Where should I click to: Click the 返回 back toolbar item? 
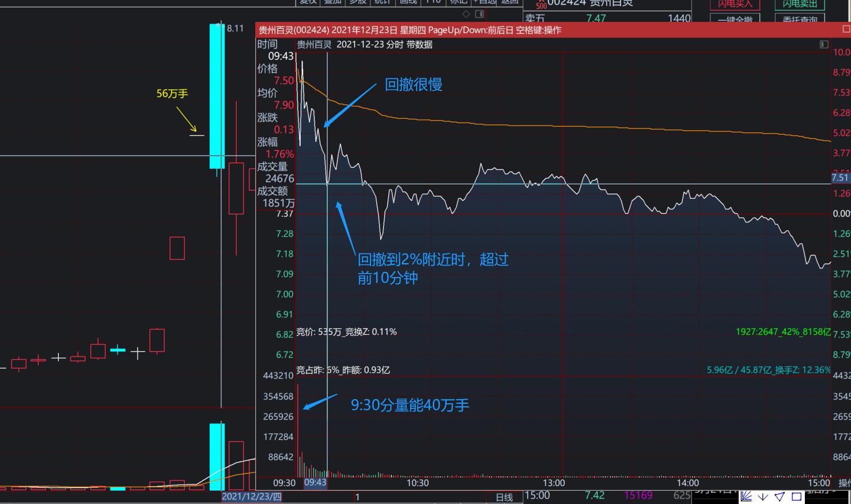point(510,2)
